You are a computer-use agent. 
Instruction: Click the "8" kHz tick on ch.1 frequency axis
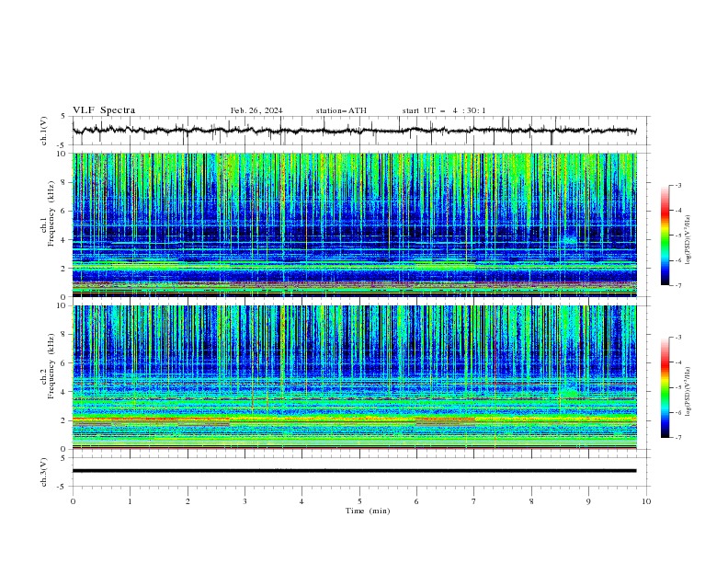coord(64,182)
